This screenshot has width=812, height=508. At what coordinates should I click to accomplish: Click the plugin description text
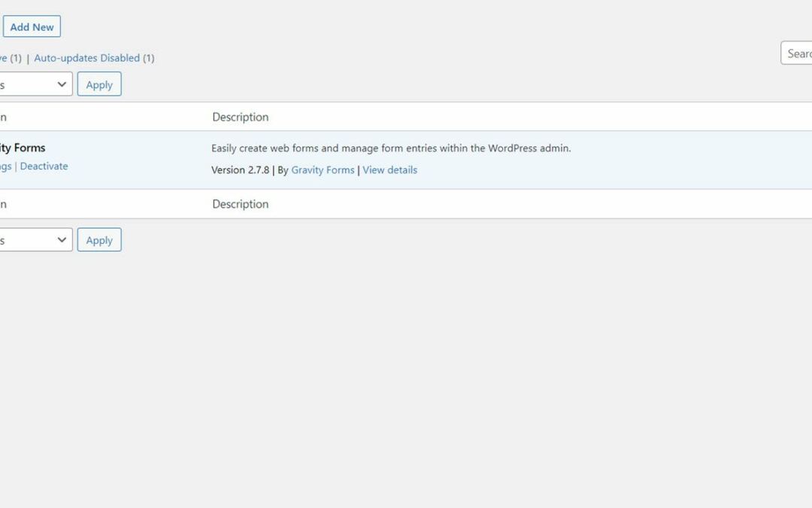tap(391, 148)
